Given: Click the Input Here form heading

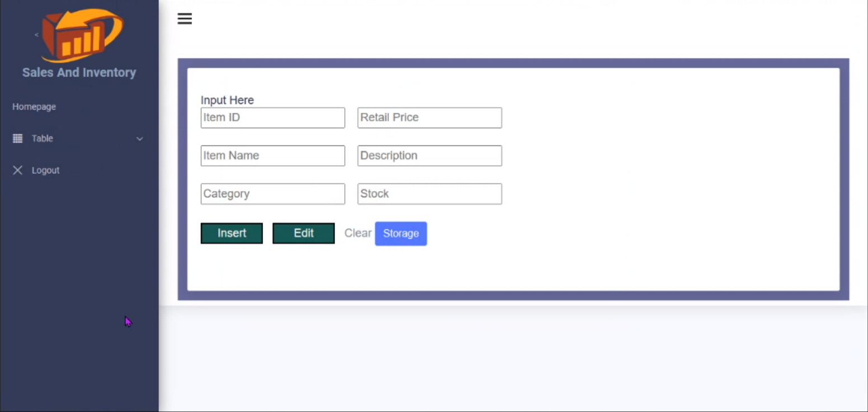Looking at the screenshot, I should (x=227, y=101).
